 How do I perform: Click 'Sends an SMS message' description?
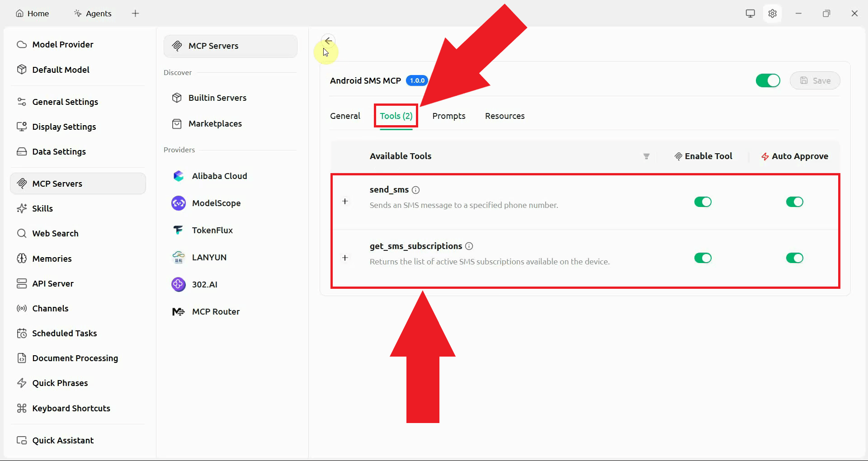(x=464, y=205)
